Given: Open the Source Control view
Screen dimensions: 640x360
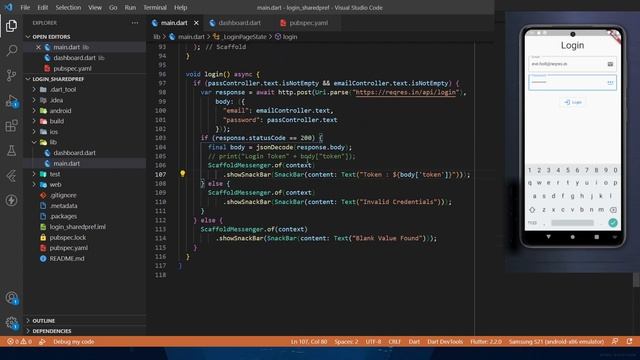Looking at the screenshot, I should tap(11, 75).
